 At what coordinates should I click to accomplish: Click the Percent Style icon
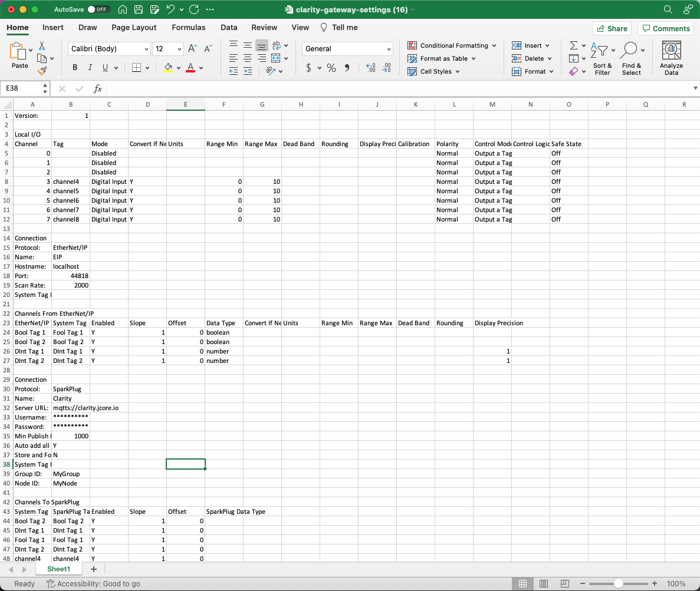(331, 68)
